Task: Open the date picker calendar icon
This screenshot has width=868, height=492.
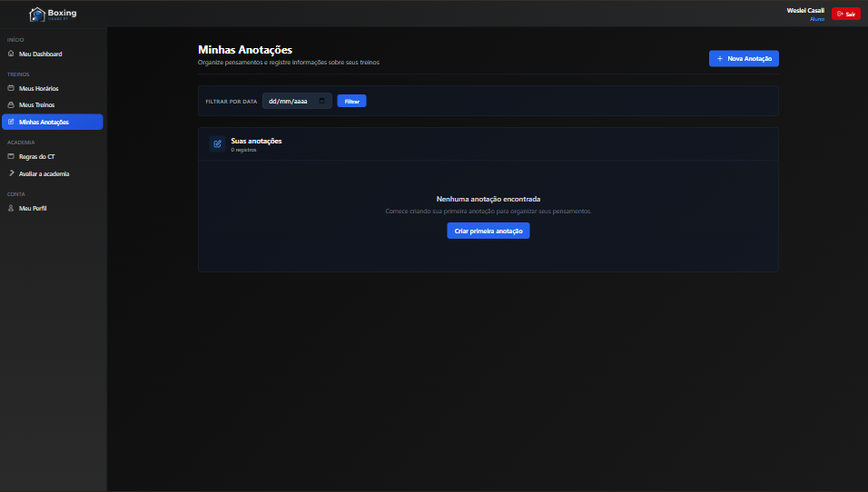Action: tap(322, 101)
